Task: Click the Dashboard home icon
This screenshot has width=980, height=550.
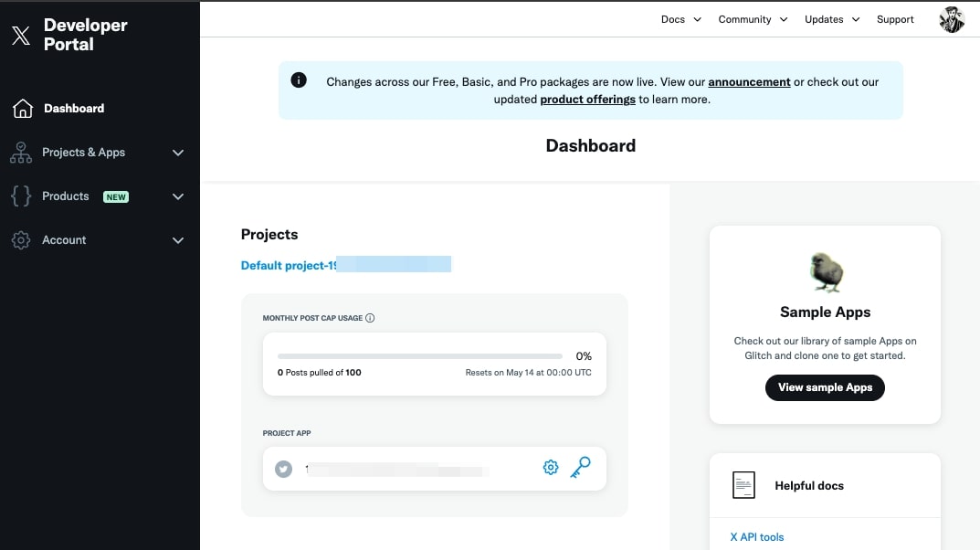Action: 23,108
